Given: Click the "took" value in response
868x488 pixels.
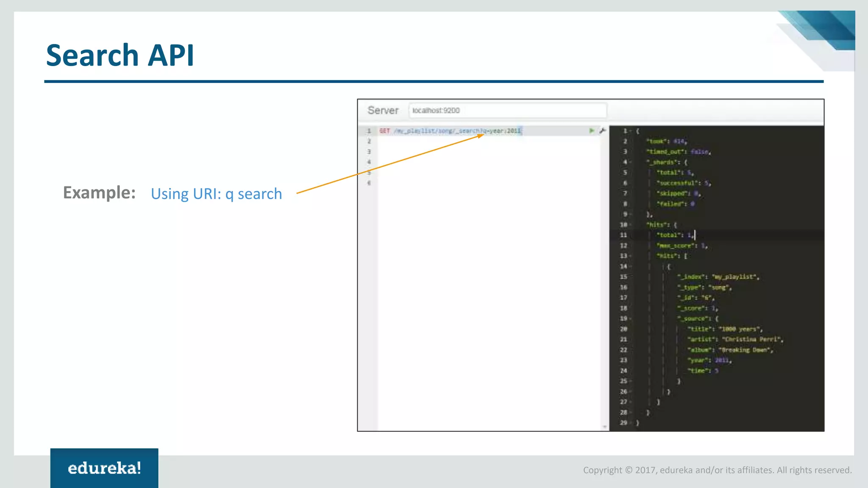Looking at the screenshot, I should click(x=679, y=141).
